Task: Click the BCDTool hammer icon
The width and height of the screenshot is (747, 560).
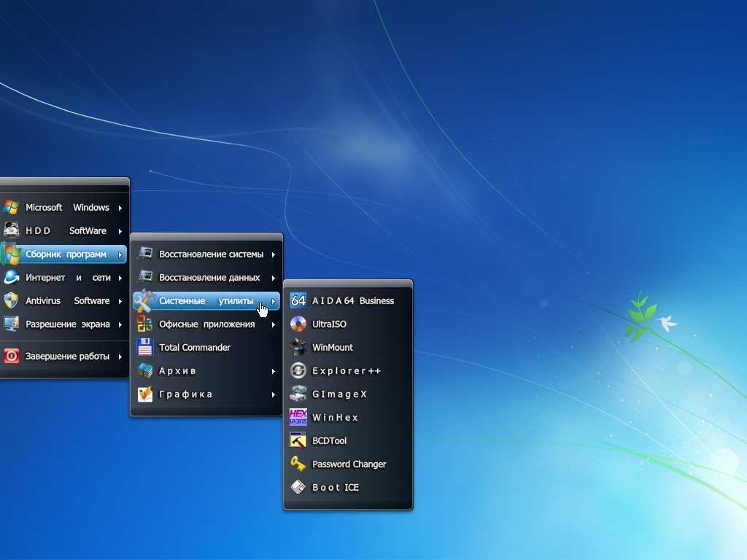Action: tap(298, 440)
